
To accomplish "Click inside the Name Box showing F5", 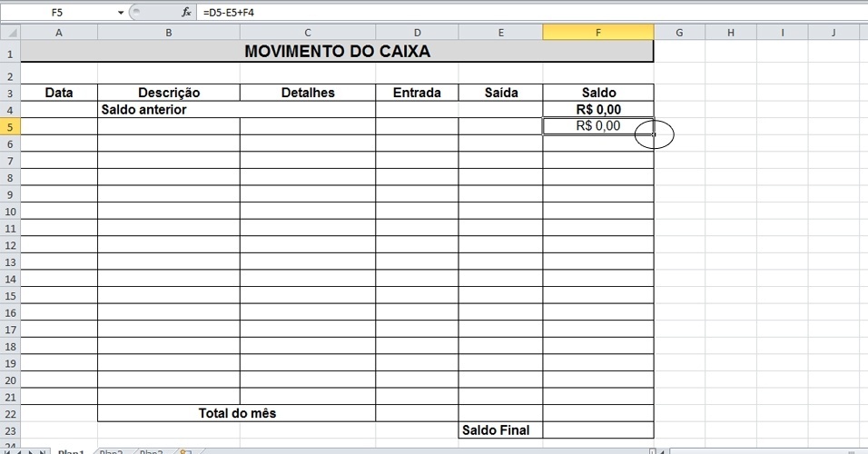I will [57, 12].
